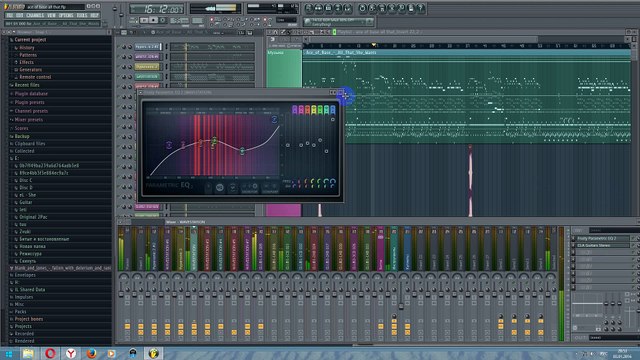Open Parametric EQ 2 plugin options menu
Viewport: 640px width, 360px height.
pos(140,93)
